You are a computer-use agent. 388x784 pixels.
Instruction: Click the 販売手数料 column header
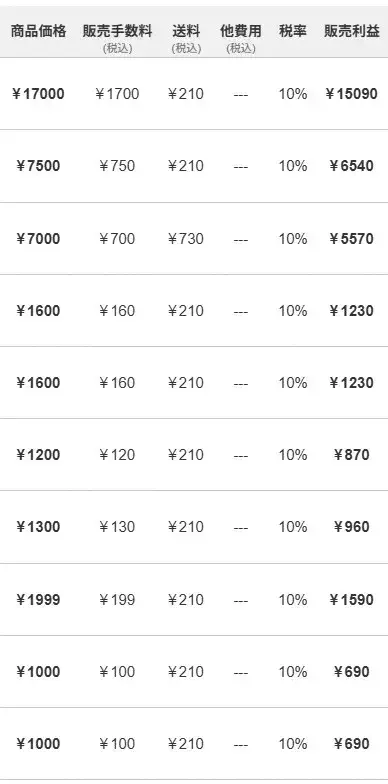pos(118,32)
